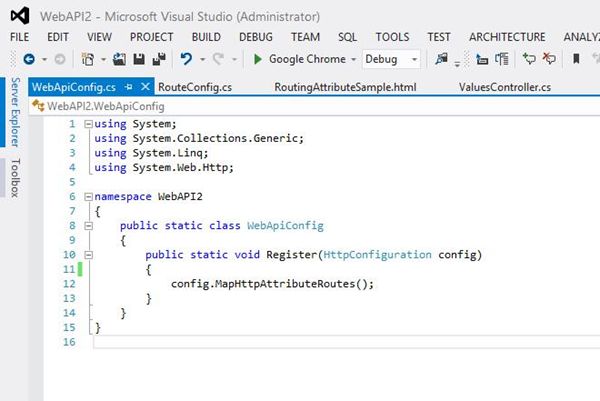
Task: Switch to the ValuesController.cs tab
Action: tap(505, 87)
